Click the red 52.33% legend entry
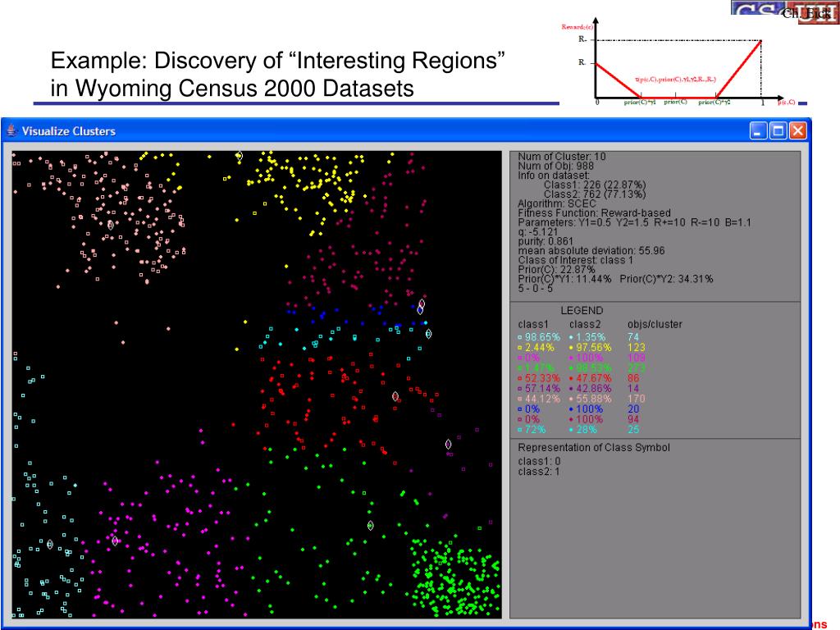 click(x=540, y=378)
